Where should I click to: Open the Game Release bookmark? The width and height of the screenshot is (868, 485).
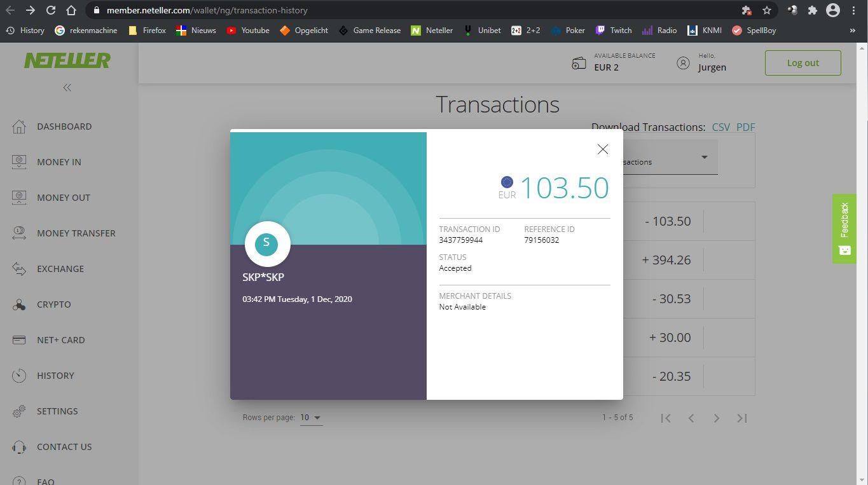(x=369, y=31)
